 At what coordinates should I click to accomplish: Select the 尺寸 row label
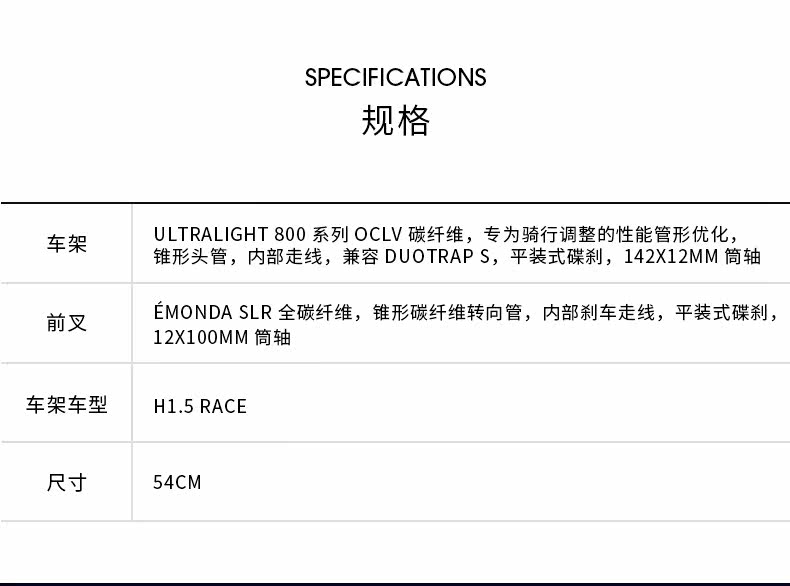[x=67, y=482]
